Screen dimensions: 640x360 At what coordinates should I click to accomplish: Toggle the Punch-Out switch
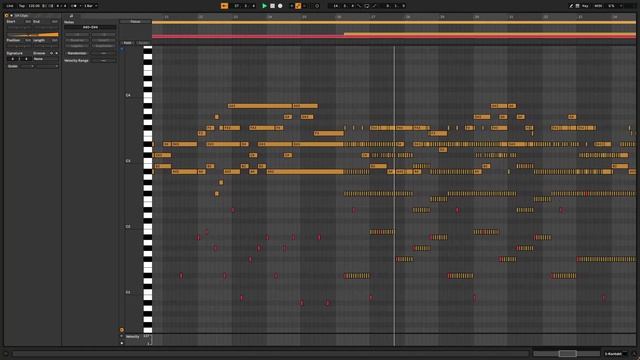pos(374,6)
